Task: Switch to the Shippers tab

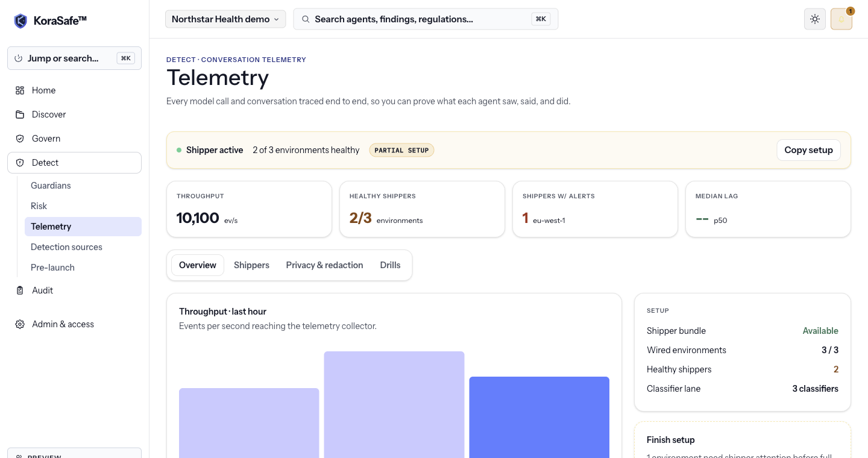Action: pyautogui.click(x=251, y=265)
